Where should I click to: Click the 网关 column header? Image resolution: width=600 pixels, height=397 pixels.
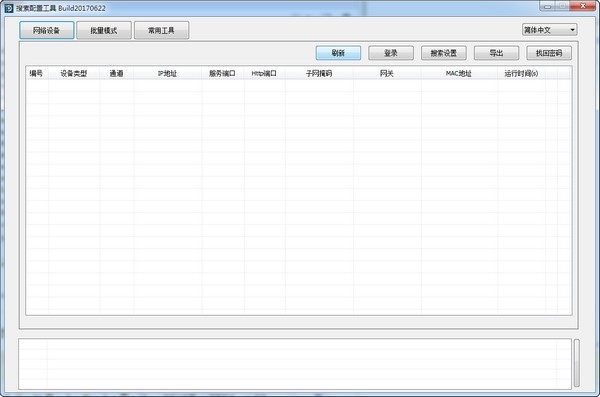[x=387, y=74]
